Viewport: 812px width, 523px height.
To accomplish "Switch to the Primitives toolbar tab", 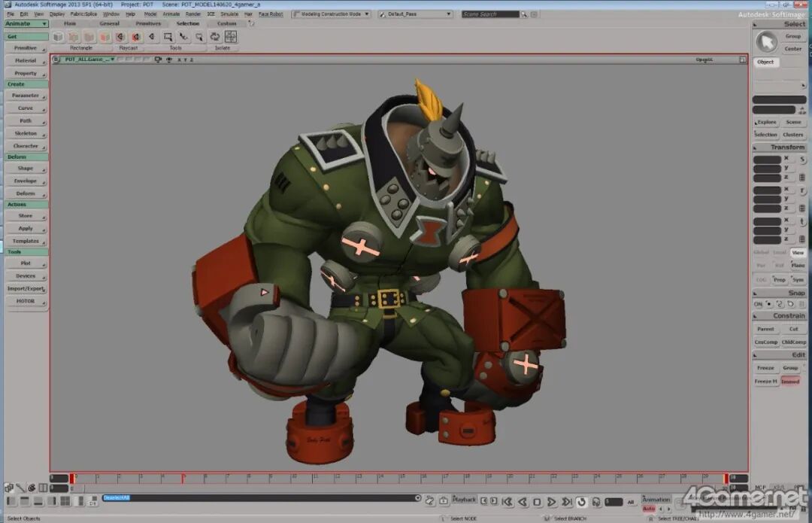I will [x=148, y=24].
